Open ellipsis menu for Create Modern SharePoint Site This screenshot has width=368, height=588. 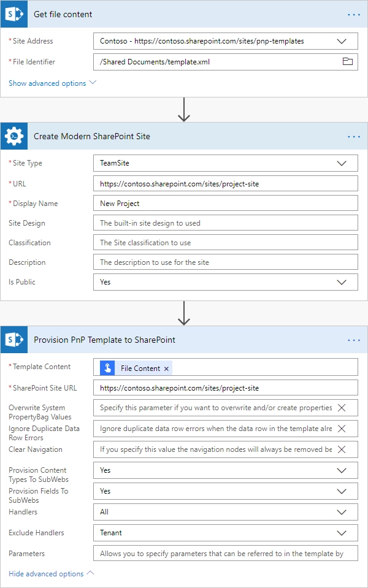click(354, 137)
